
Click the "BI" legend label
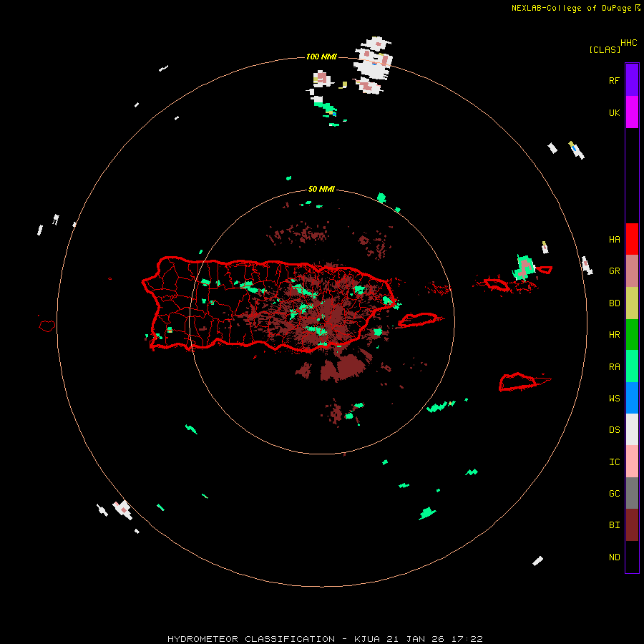click(x=614, y=525)
